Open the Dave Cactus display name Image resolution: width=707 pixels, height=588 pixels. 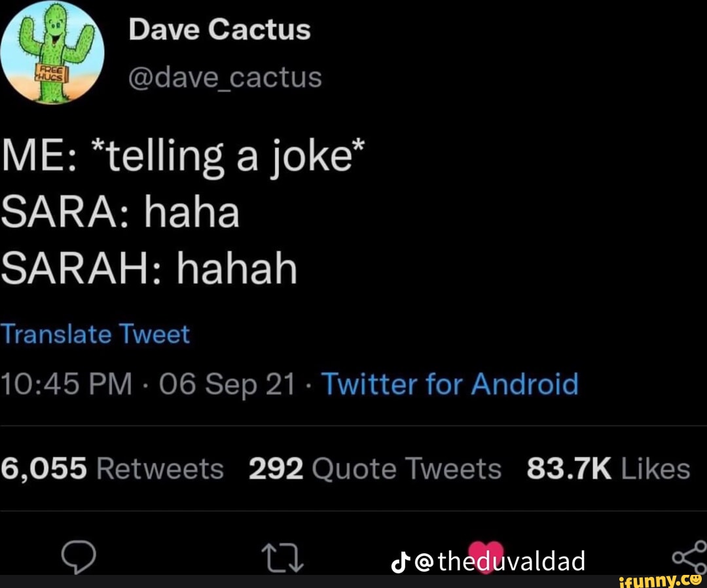[219, 29]
